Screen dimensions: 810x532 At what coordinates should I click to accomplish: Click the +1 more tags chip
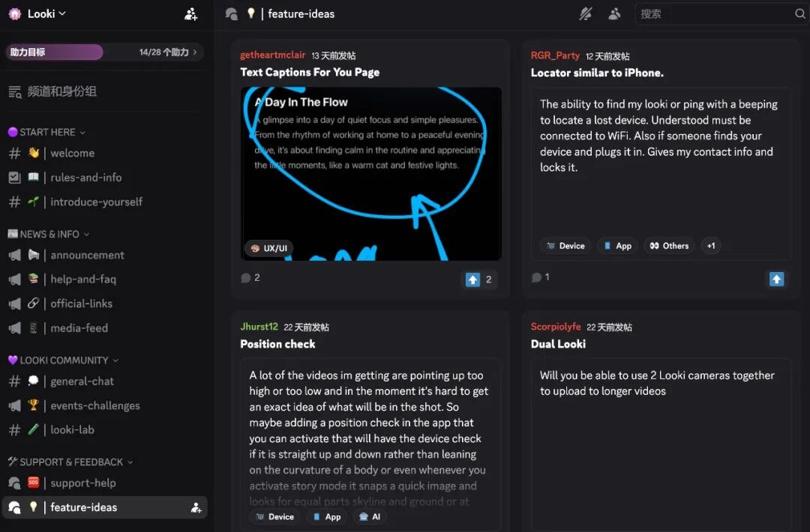pos(710,246)
